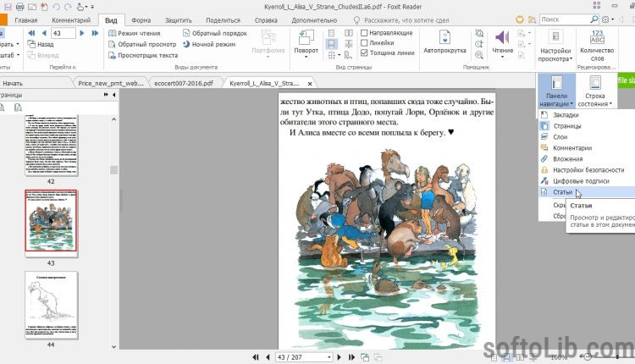The width and height of the screenshot is (635, 364).
Task: Click Обратный просмотр option
Action: pyautogui.click(x=142, y=44)
